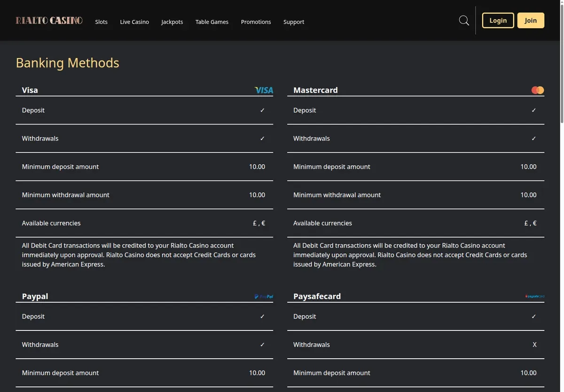Click Paypal "Withdrawals" row label
Image resolution: width=564 pixels, height=392 pixels.
tap(40, 345)
